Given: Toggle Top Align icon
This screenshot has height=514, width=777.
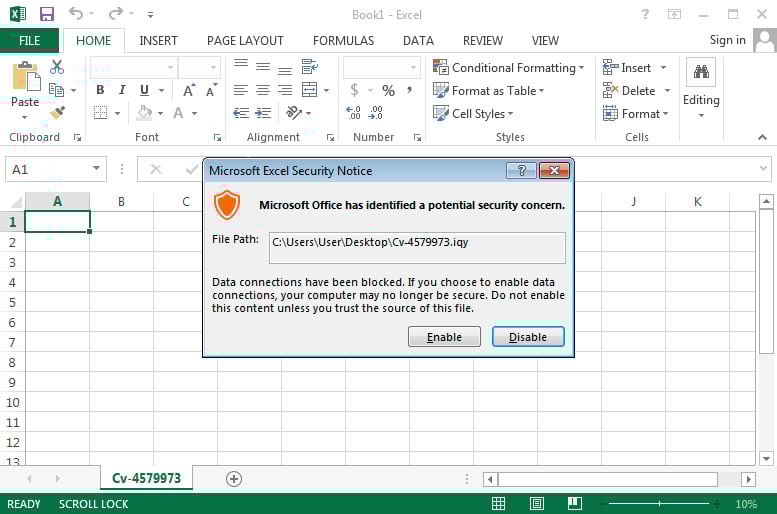Looking at the screenshot, I should coord(241,65).
